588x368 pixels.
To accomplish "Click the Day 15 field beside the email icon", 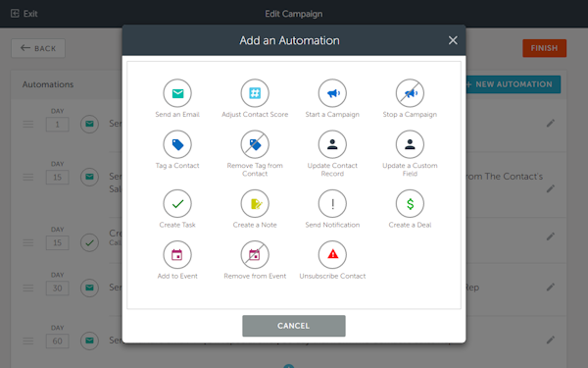I will coord(58,178).
